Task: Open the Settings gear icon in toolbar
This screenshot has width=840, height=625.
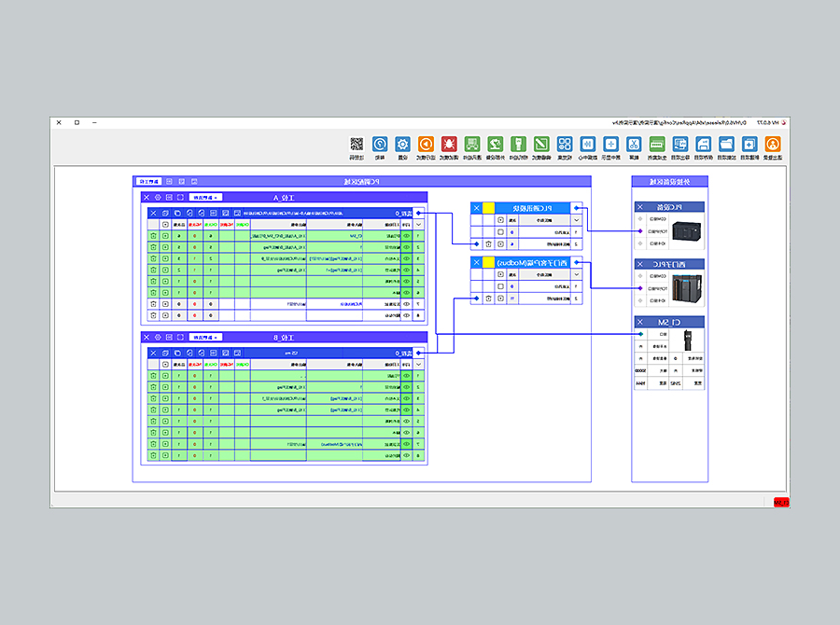Action: (x=403, y=144)
